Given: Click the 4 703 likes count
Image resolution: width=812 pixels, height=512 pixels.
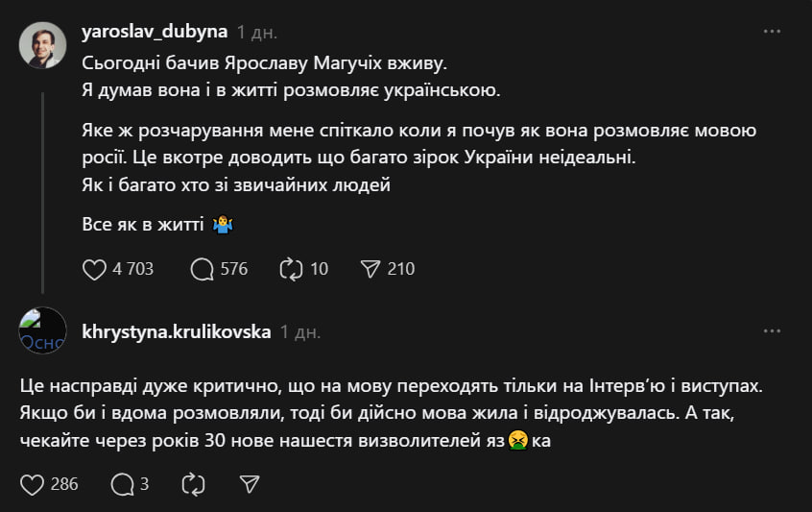Looking at the screenshot, I should [x=132, y=269].
